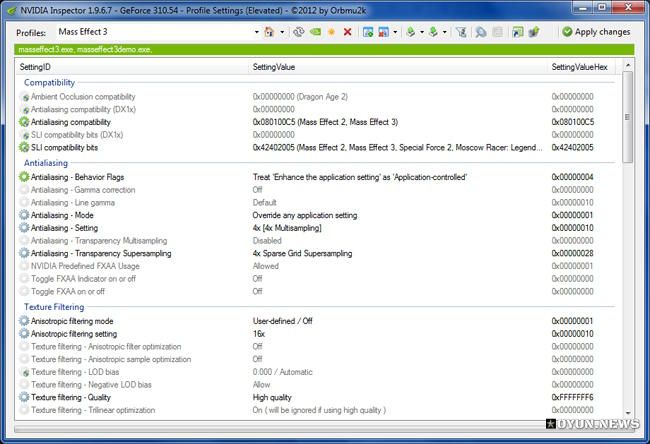
Task: Click the green NVIDIA restore defaults icon
Action: [315, 32]
